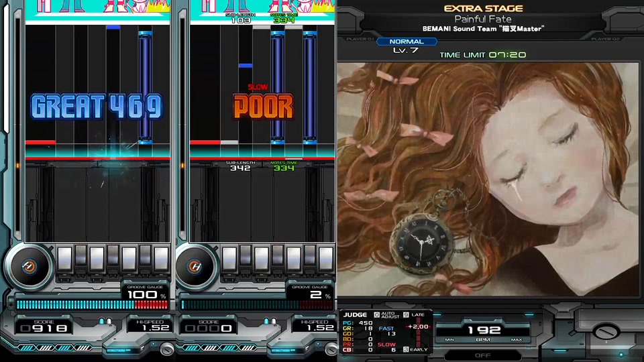Click Player 1 turntable disc
Screen dimensions: 644x362
(29, 267)
